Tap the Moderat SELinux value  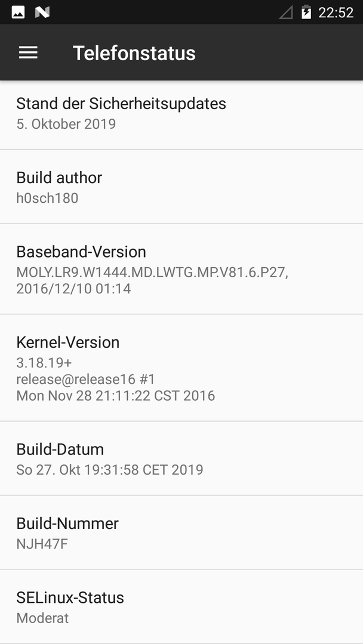(42, 618)
